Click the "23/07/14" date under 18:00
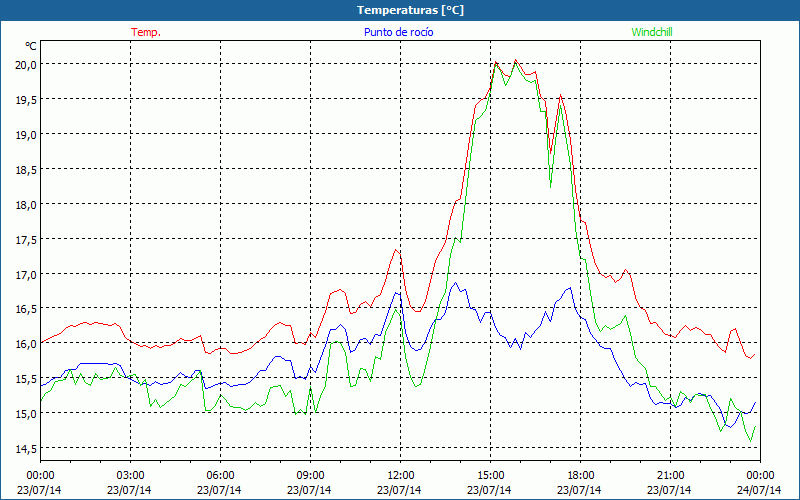The height and width of the screenshot is (500, 800). click(x=579, y=490)
